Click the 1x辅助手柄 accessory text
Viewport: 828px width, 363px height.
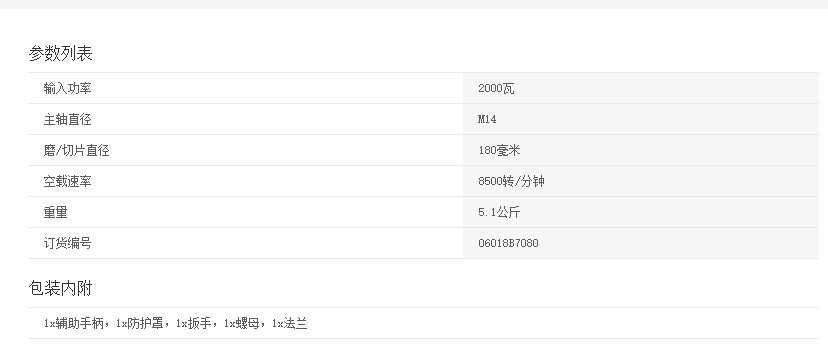[74, 323]
